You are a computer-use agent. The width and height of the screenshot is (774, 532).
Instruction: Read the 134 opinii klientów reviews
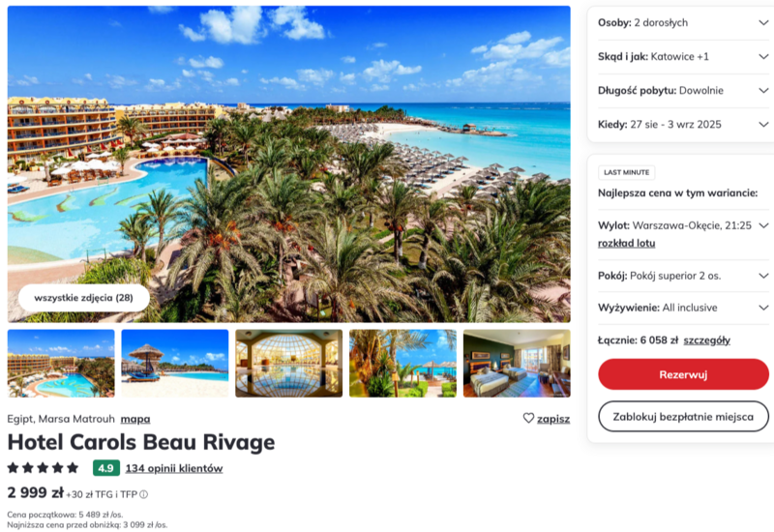click(x=174, y=468)
